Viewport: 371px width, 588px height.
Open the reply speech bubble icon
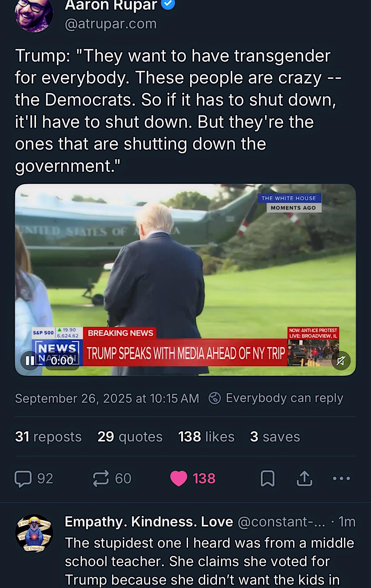(23, 479)
